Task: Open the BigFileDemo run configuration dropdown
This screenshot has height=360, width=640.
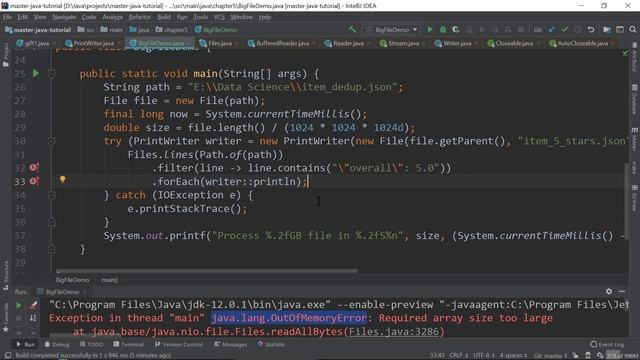Action: pos(392,29)
